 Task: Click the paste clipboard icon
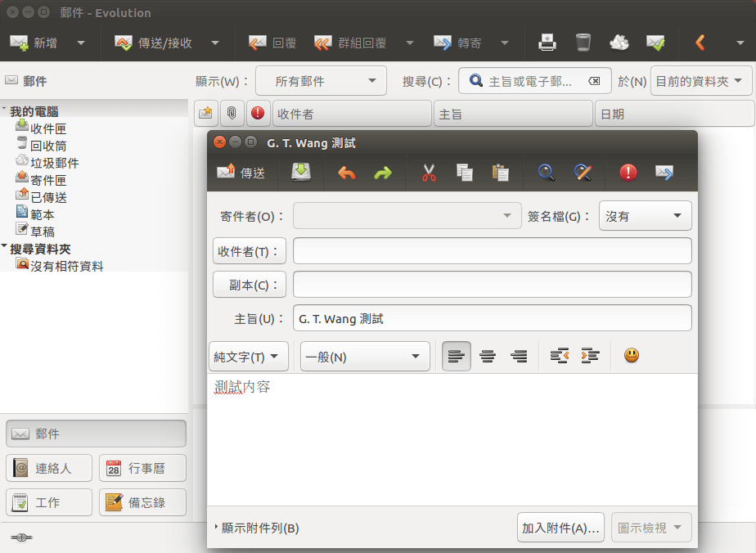[x=500, y=173]
